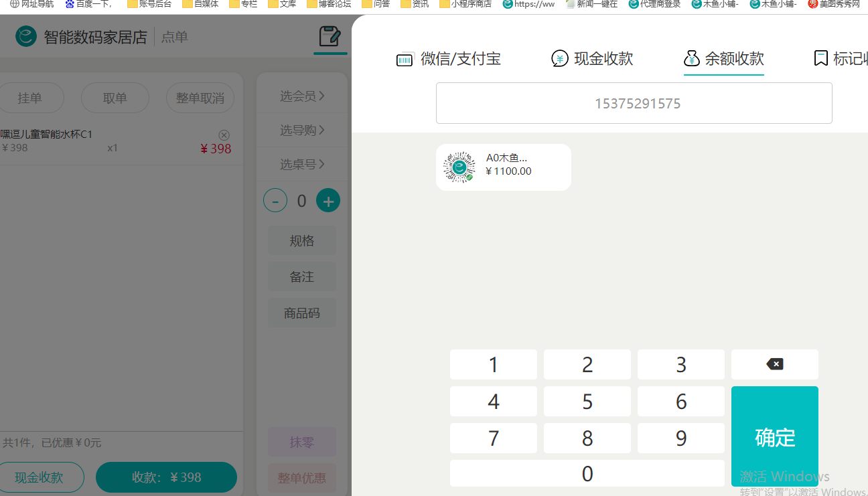Open the 资讯 bookmark folder

[415, 4]
